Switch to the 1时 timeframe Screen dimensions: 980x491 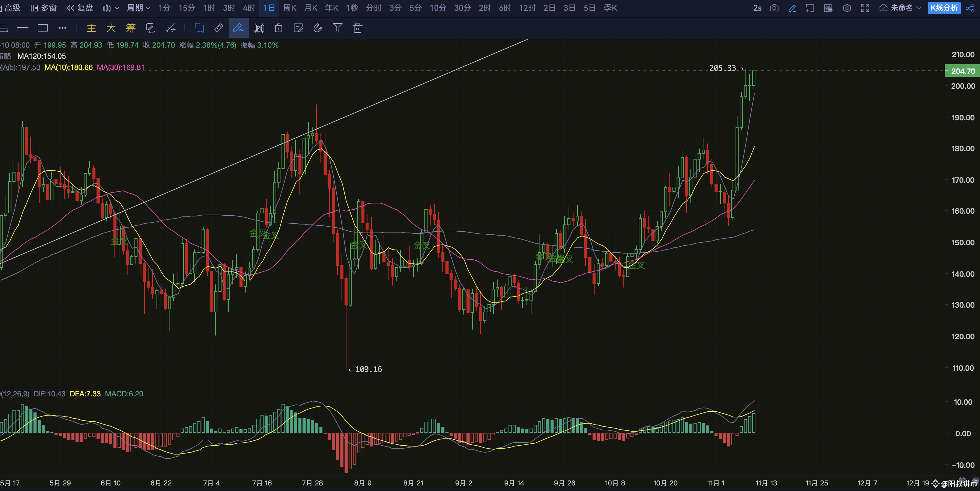[209, 8]
